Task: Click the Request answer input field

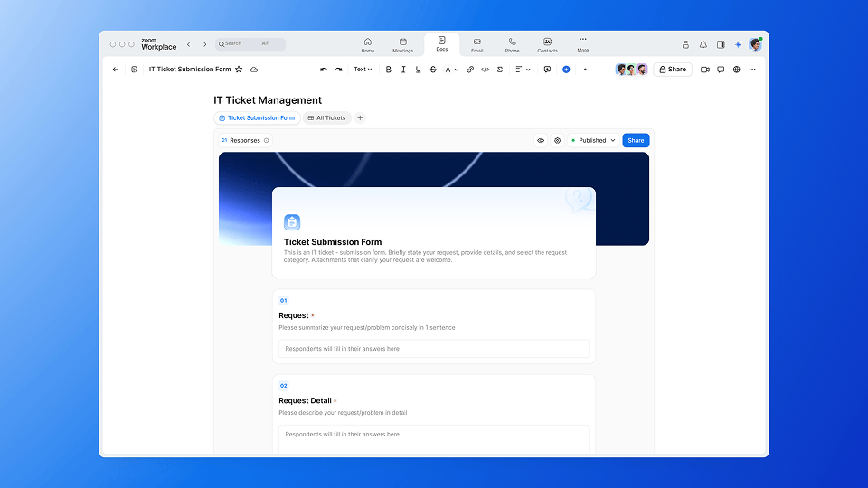Action: (x=434, y=349)
